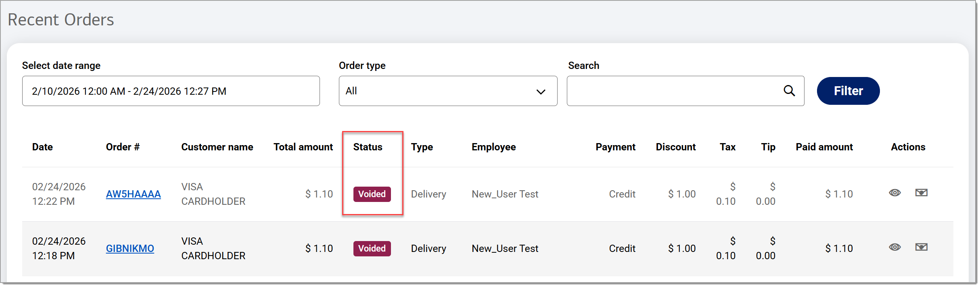Open the Order type dropdown
The image size is (980, 287).
(447, 91)
